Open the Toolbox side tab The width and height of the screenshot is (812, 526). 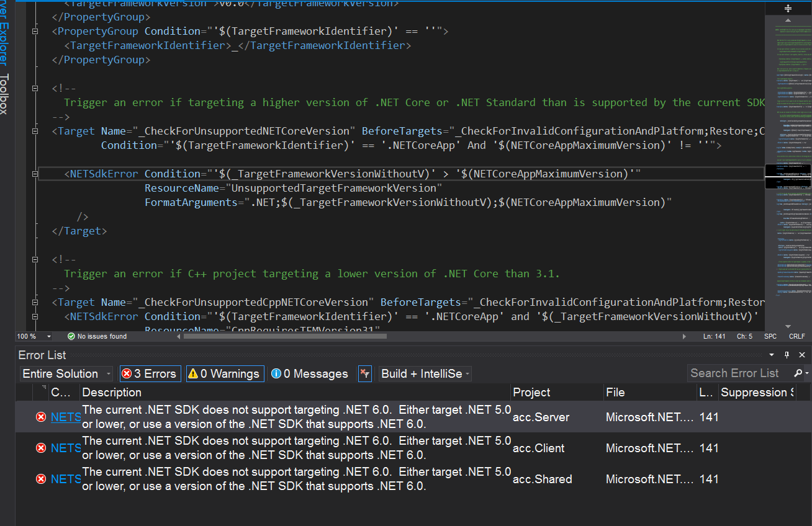point(4,94)
